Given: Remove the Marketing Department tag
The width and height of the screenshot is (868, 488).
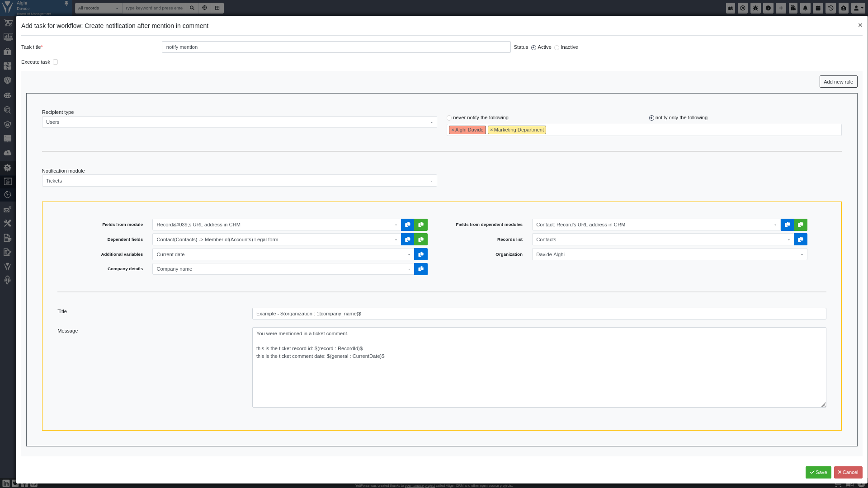Looking at the screenshot, I should point(491,130).
